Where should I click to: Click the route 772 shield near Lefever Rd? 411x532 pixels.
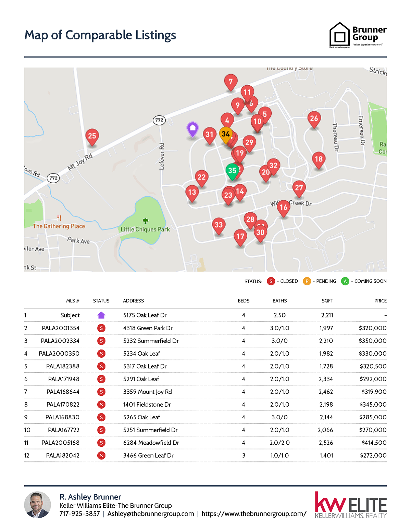[x=159, y=120]
